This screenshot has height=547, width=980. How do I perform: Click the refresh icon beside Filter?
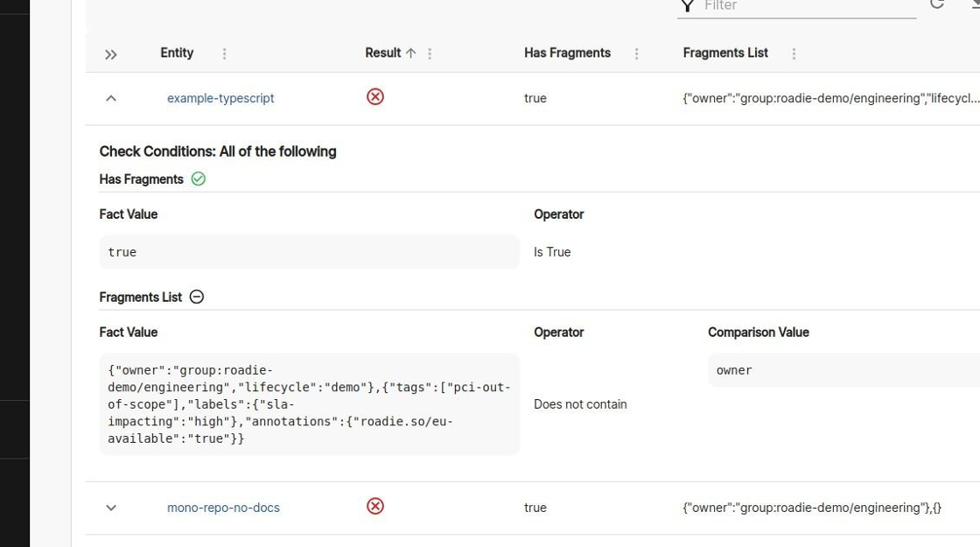pos(937,4)
